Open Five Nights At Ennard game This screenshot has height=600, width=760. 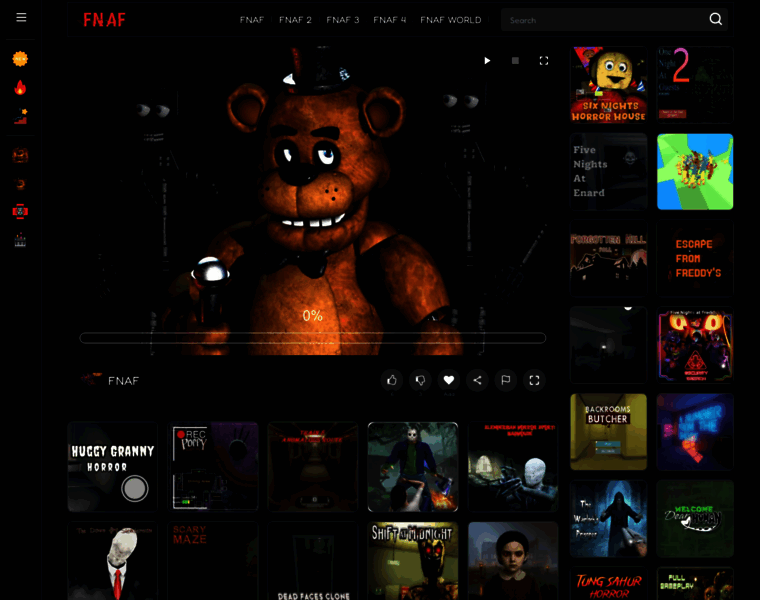pos(608,172)
